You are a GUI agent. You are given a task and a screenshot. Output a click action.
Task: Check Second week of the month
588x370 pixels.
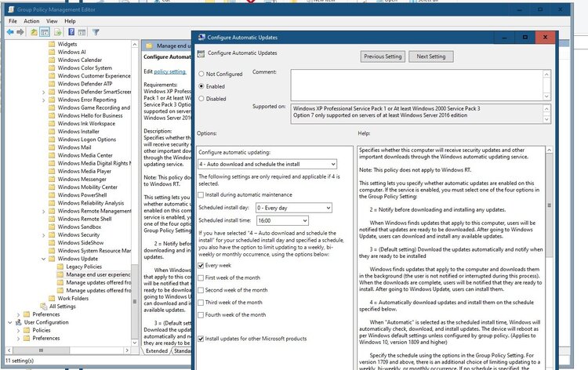[201, 290]
